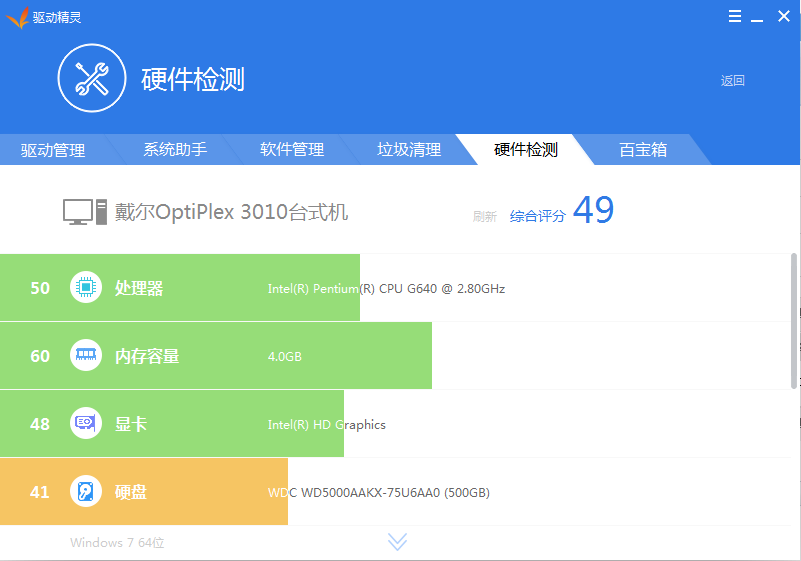Click the vertical scrollbar thumb
The width and height of the screenshot is (801, 561).
click(794, 321)
